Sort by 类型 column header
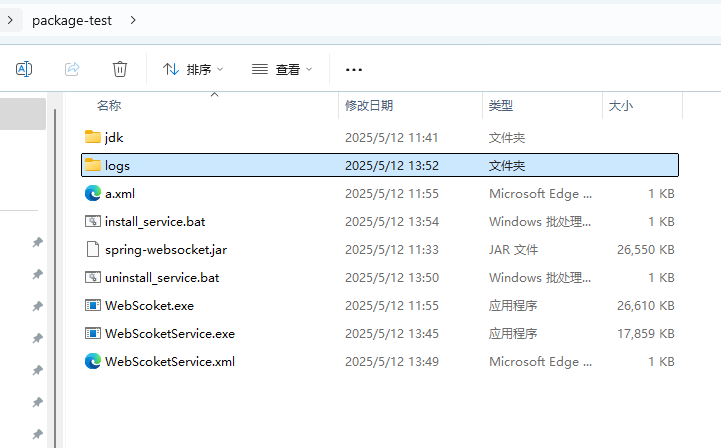The image size is (721, 448). (501, 106)
